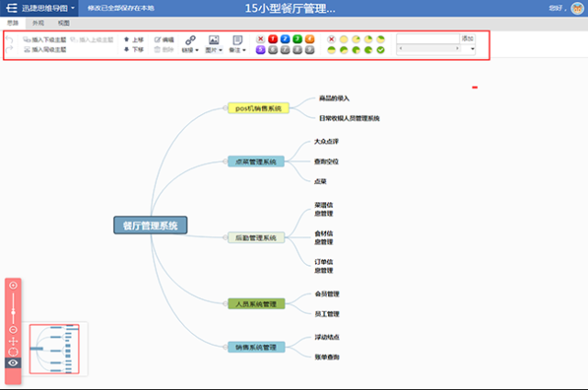Click the undo arrow in the toolbar
Screen dimensions: 588x390
pyautogui.click(x=10, y=40)
